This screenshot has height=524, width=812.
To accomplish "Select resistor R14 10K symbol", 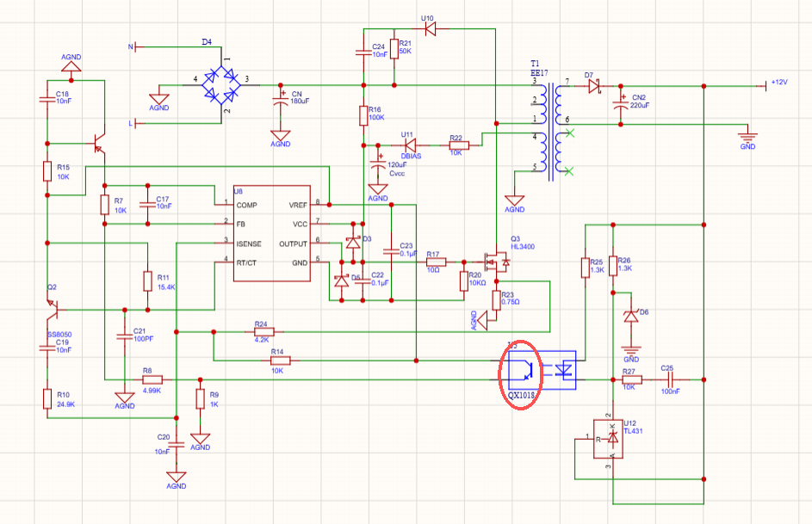I will (x=280, y=361).
